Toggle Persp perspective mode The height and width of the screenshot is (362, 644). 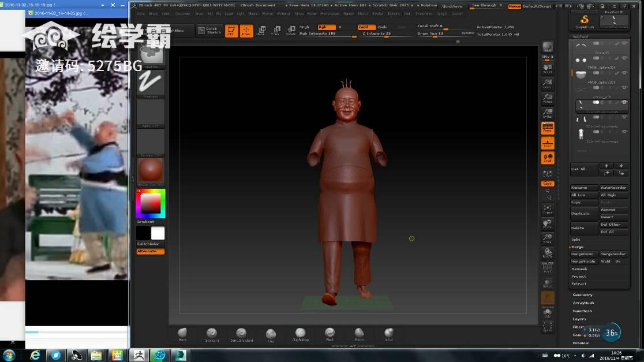click(x=548, y=128)
